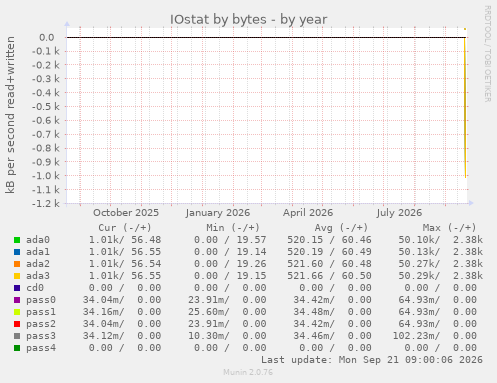Click pass1 min value 25.60m
The height and width of the screenshot is (383, 497).
click(208, 312)
